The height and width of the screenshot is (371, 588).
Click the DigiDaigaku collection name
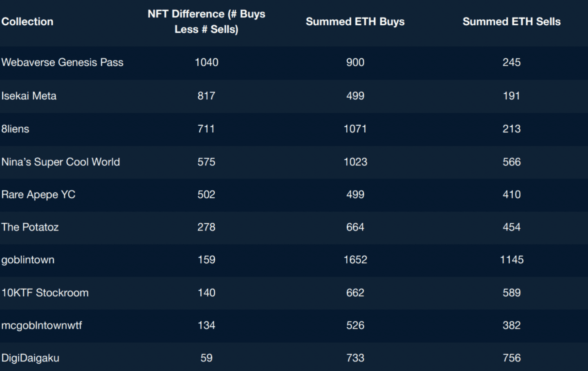tap(30, 358)
